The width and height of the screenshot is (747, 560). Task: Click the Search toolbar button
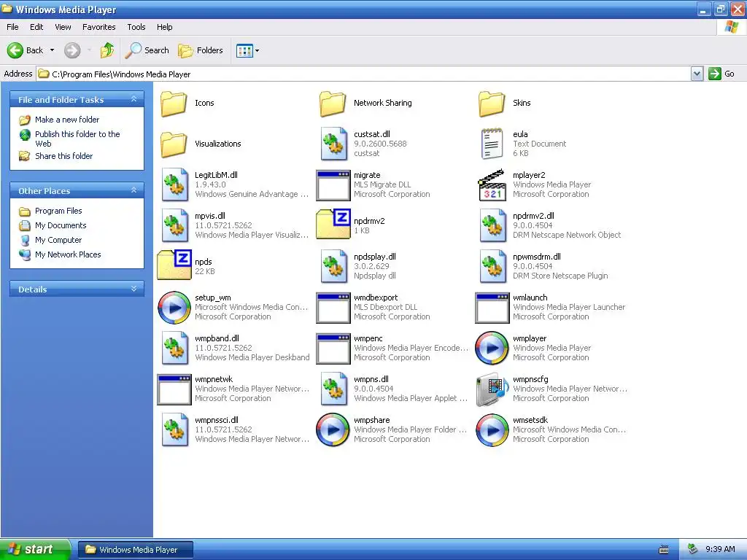(147, 50)
